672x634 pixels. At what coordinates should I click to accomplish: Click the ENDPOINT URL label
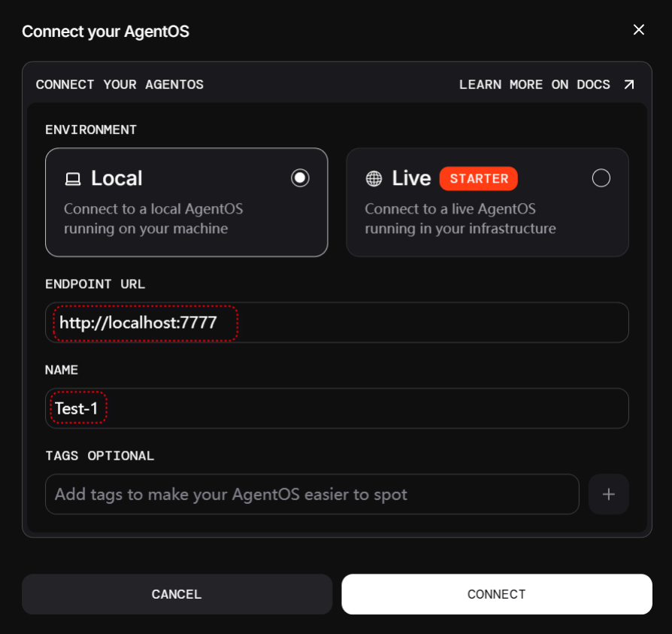pyautogui.click(x=95, y=284)
